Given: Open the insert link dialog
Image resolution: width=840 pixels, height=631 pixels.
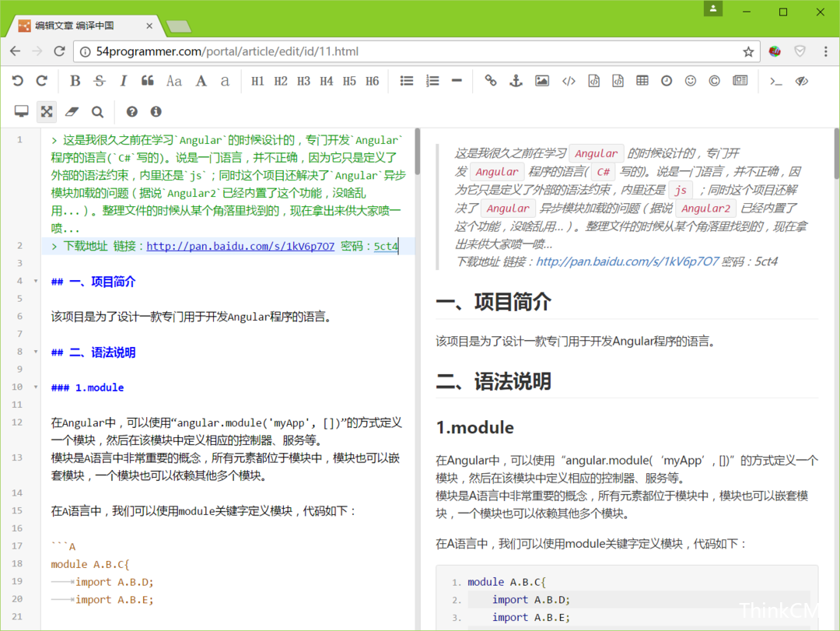Looking at the screenshot, I should (x=491, y=81).
